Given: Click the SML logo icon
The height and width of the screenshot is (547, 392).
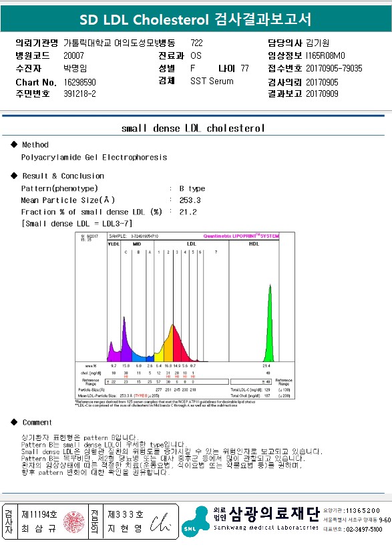Looking at the screenshot, I should [196, 521].
